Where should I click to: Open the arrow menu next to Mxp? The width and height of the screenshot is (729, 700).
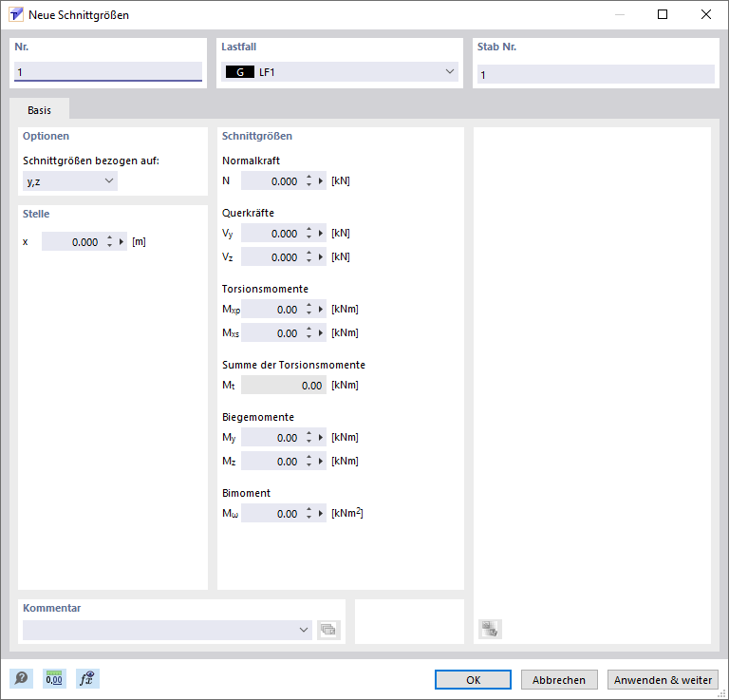pyautogui.click(x=321, y=310)
